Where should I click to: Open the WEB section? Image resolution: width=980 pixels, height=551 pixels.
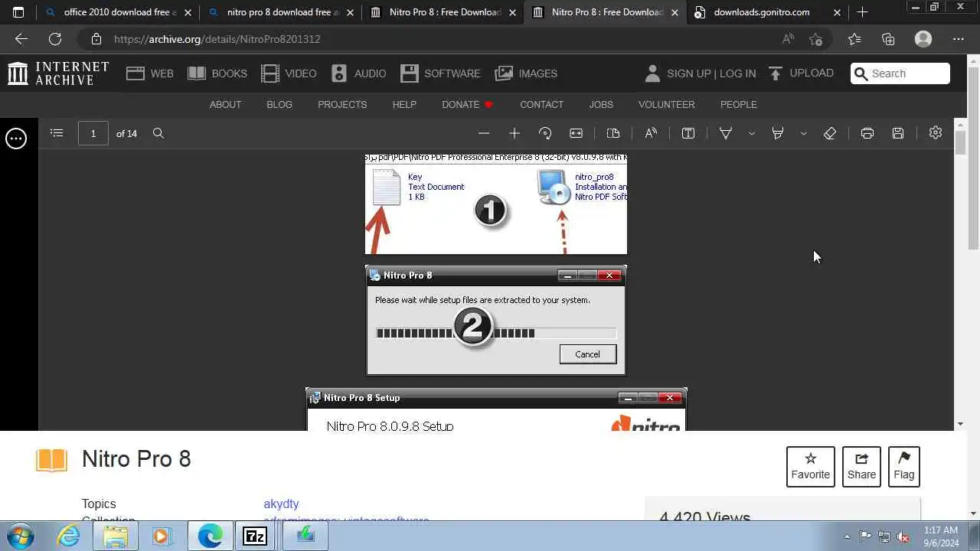coord(150,73)
